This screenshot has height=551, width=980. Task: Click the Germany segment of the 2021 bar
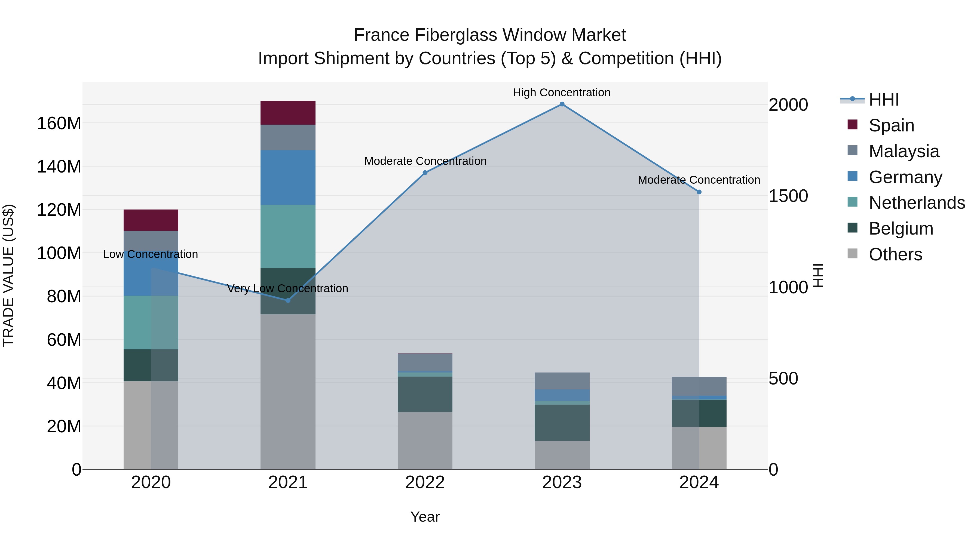pyautogui.click(x=288, y=178)
